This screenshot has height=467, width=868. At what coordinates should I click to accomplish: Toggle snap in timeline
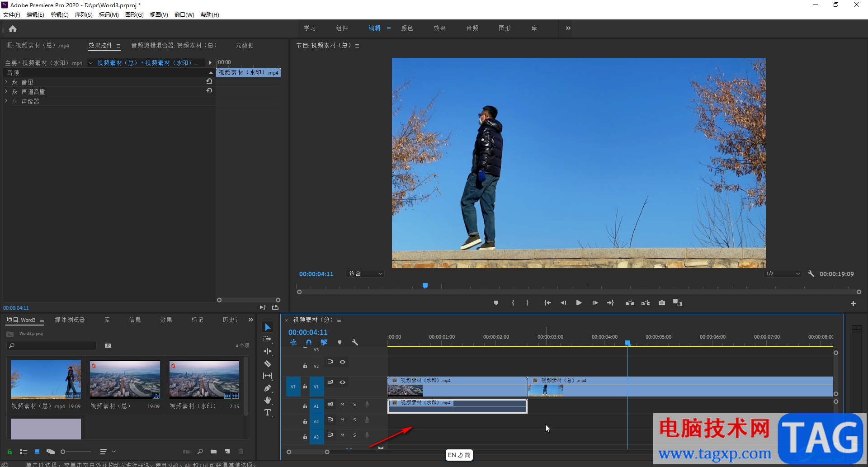309,342
